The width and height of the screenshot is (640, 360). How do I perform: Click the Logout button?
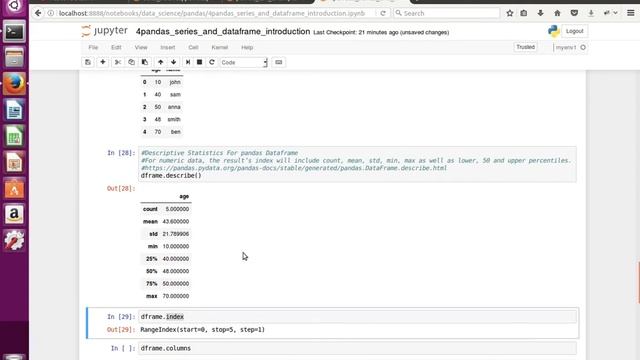[x=574, y=31]
